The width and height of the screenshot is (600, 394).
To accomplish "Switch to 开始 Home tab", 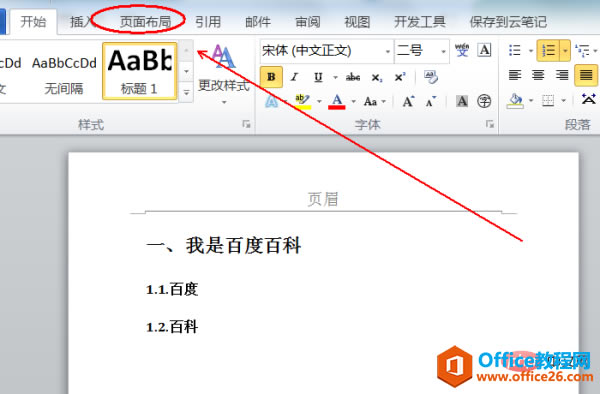I will pos(33,22).
